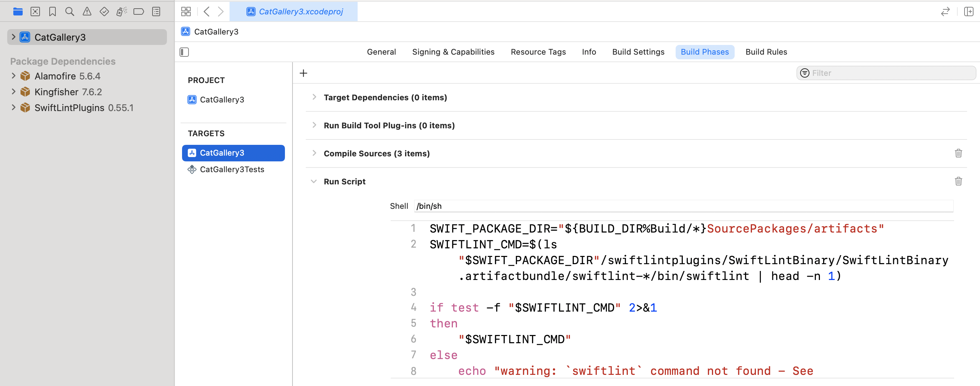
Task: Click the 'if test -f' script line
Action: tap(543, 308)
